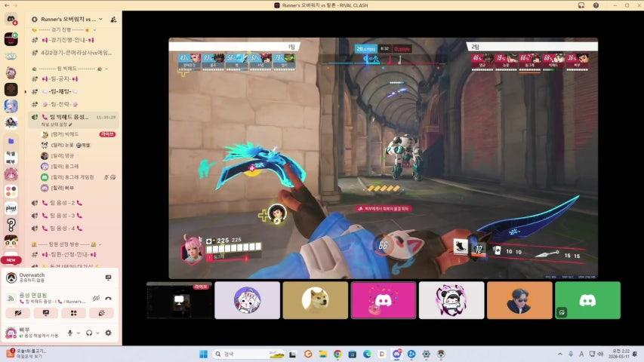
Task: Click the back arrow in the title bar
Action: pyautogui.click(x=7, y=5)
